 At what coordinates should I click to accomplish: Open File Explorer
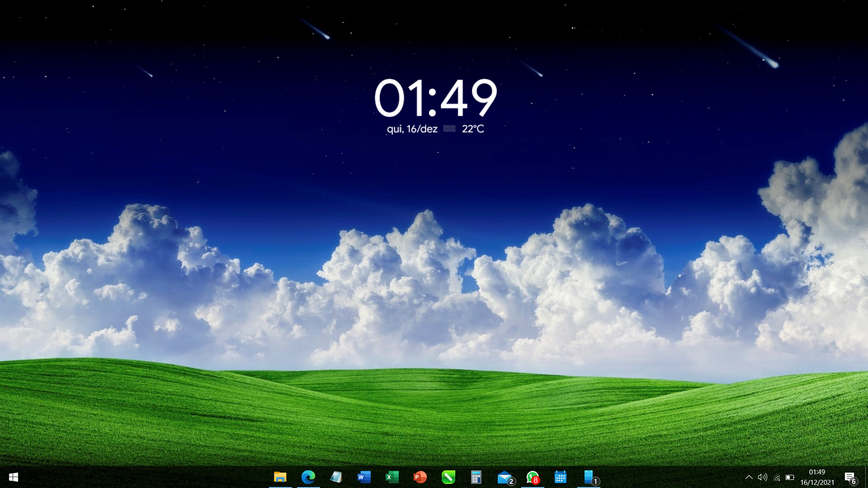pyautogui.click(x=281, y=477)
